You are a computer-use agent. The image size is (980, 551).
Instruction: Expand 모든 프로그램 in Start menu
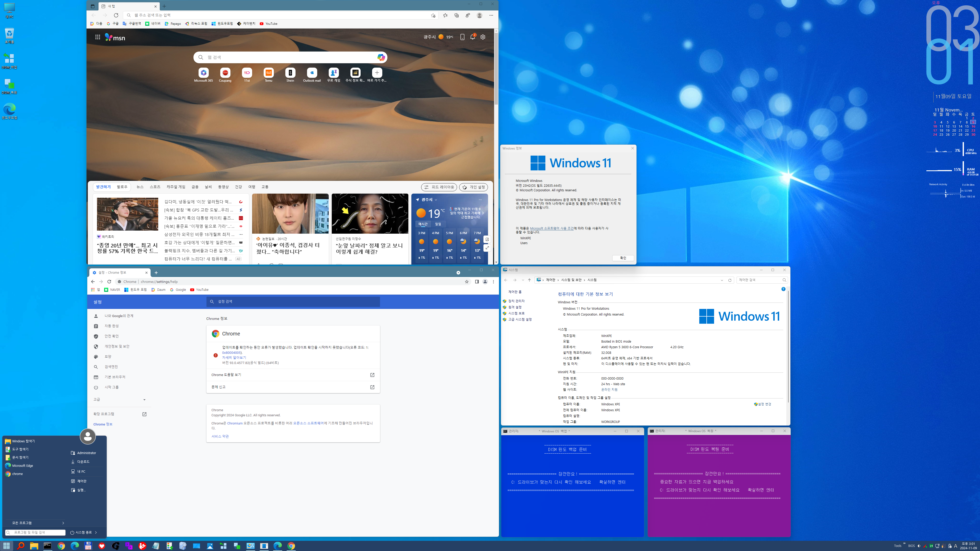point(35,523)
